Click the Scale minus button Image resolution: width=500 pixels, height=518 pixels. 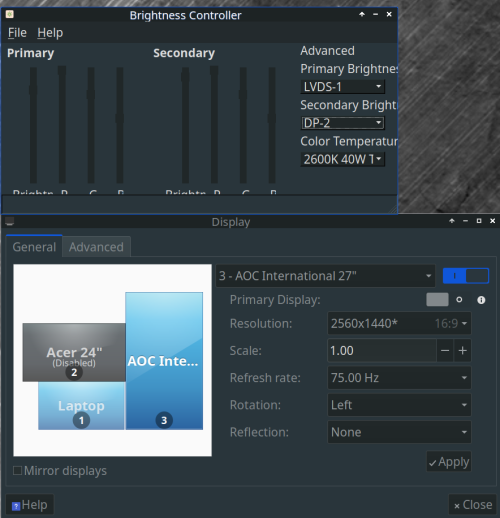coord(445,351)
